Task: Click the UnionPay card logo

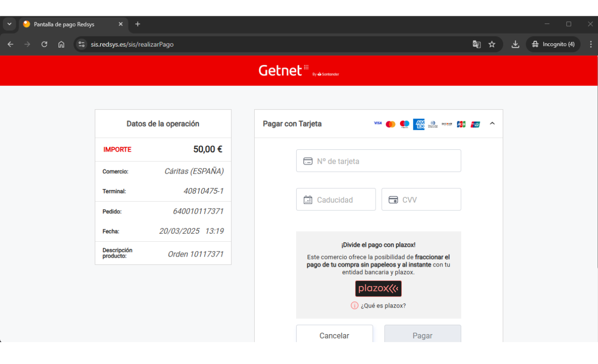Action: (476, 124)
